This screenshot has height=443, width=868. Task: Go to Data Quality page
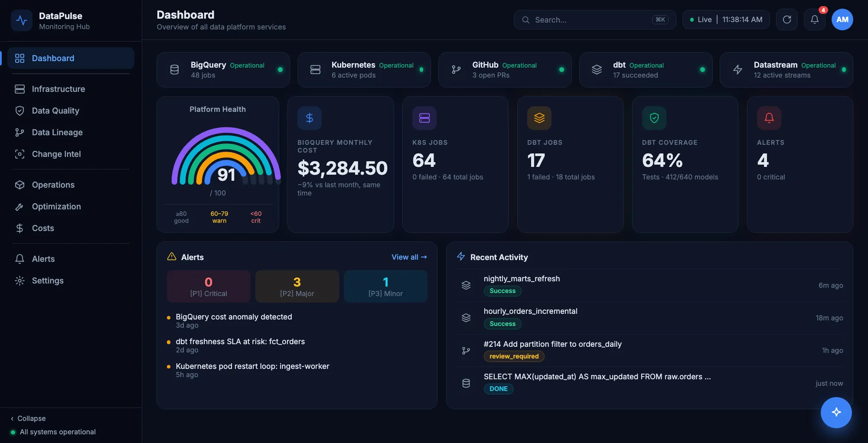pyautogui.click(x=71, y=111)
